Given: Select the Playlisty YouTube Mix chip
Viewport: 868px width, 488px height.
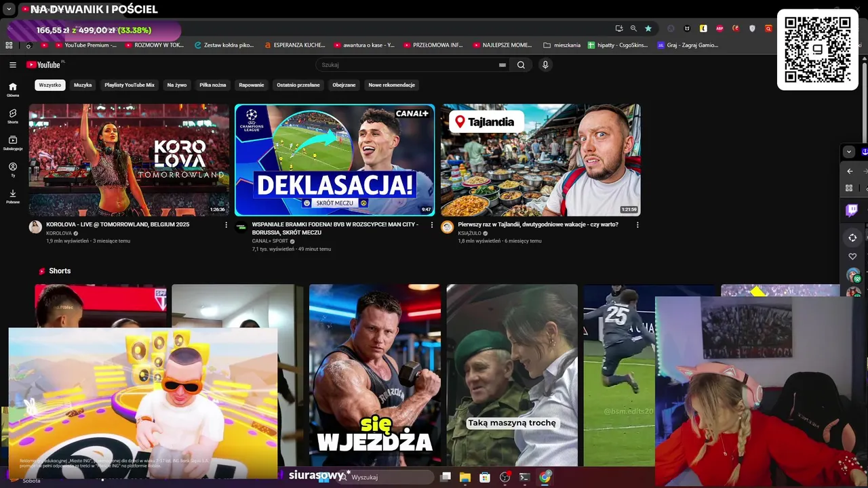Looking at the screenshot, I should coord(130,85).
